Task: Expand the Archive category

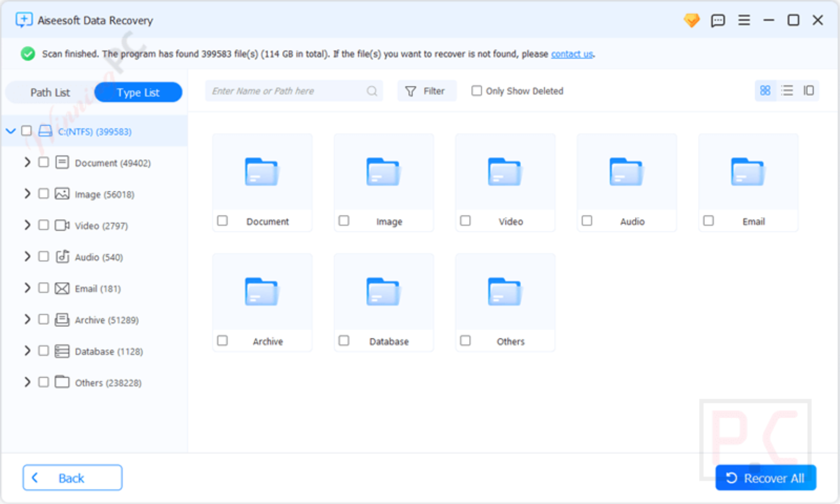Action: pyautogui.click(x=27, y=320)
